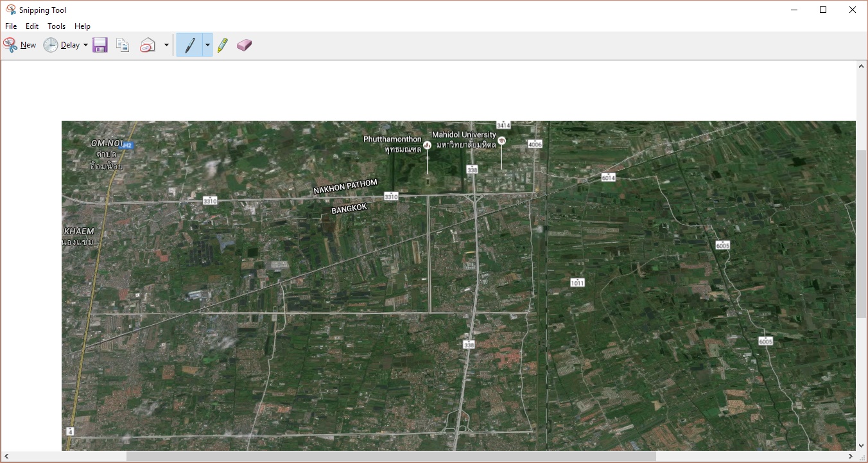Open the Pen color options dropdown
Viewport: 868px width, 463px height.
[x=207, y=45]
